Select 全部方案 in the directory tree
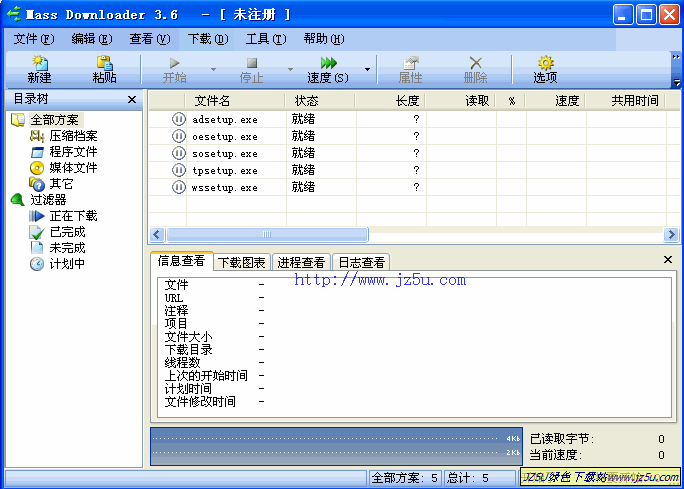The image size is (684, 489). point(55,120)
